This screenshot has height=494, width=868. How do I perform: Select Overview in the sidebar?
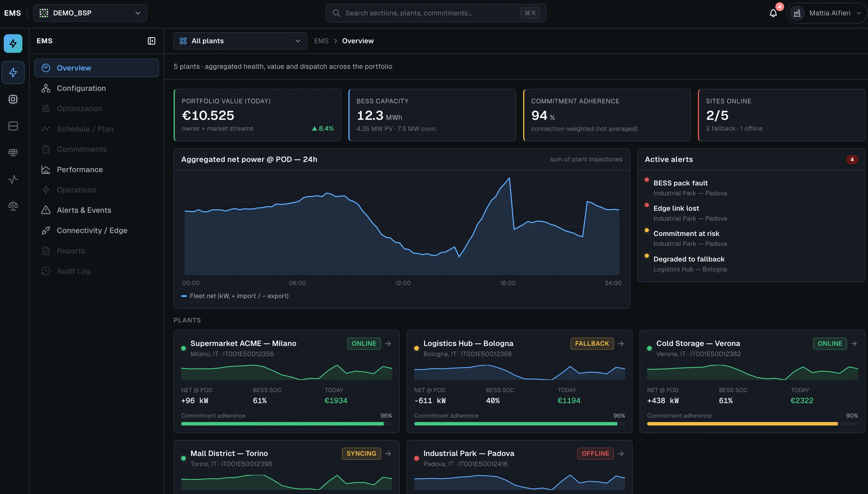(96, 68)
